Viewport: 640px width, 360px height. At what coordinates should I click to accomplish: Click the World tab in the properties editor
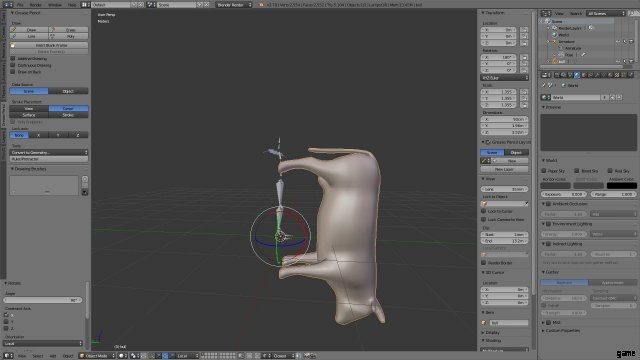point(577,75)
